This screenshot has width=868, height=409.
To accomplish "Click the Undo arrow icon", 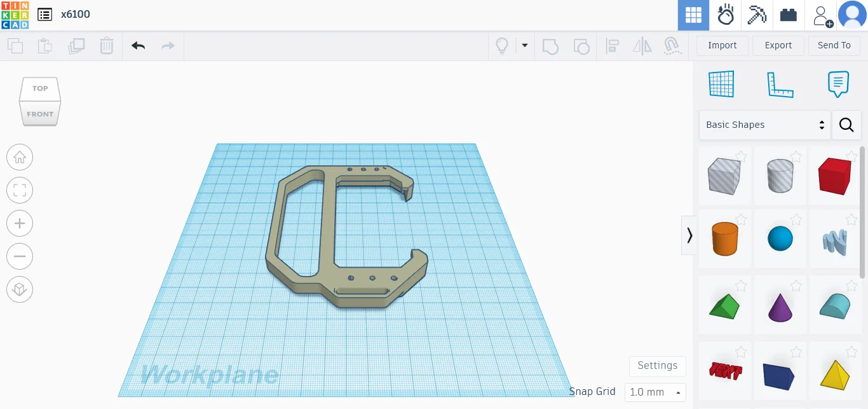I will pos(138,46).
